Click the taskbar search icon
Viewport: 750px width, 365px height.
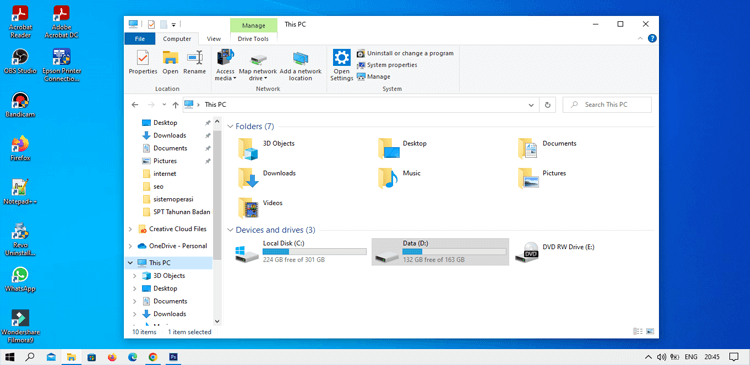(30, 357)
